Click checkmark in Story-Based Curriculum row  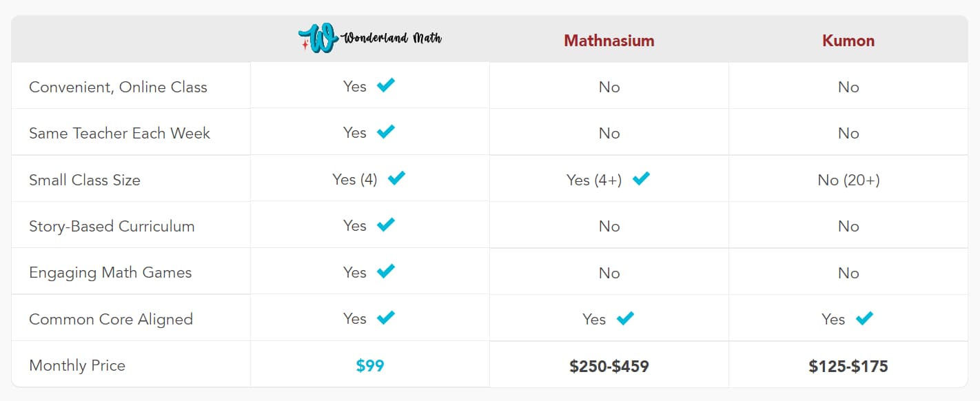click(x=386, y=225)
